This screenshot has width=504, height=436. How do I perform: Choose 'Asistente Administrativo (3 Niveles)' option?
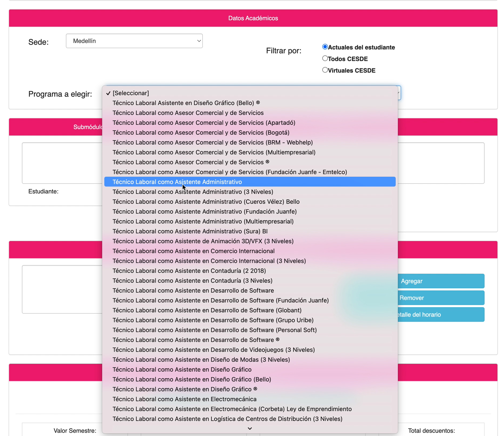[x=193, y=192]
